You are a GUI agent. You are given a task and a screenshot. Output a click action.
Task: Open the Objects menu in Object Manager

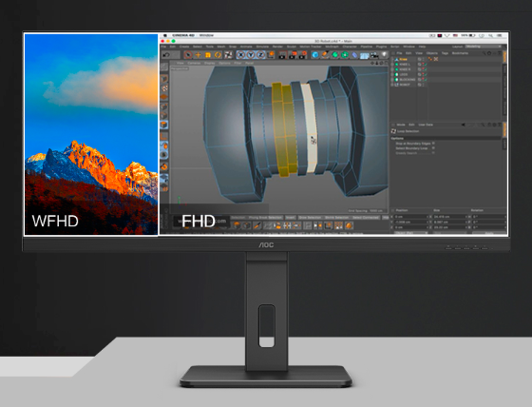pyautogui.click(x=432, y=53)
